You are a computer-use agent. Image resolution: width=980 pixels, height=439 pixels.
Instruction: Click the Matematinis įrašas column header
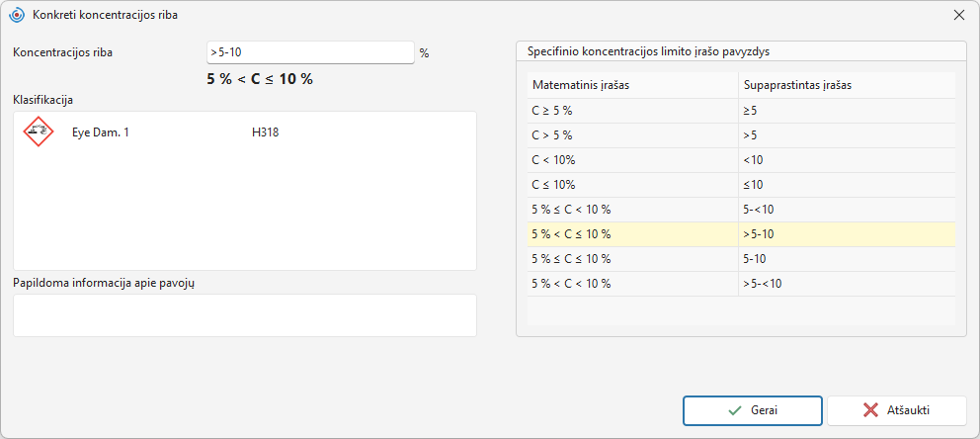click(632, 85)
